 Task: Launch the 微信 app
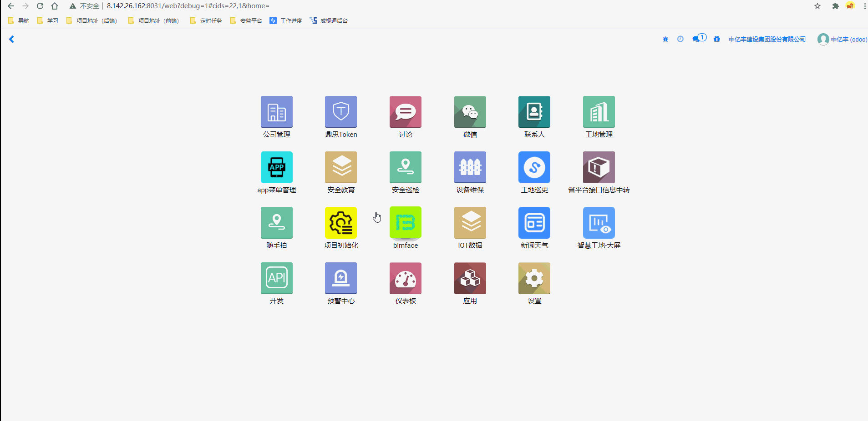470,112
